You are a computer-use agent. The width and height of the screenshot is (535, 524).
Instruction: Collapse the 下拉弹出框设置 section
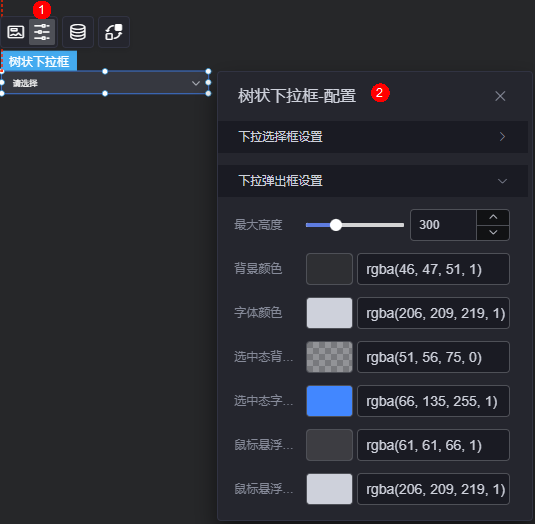pyautogui.click(x=373, y=181)
